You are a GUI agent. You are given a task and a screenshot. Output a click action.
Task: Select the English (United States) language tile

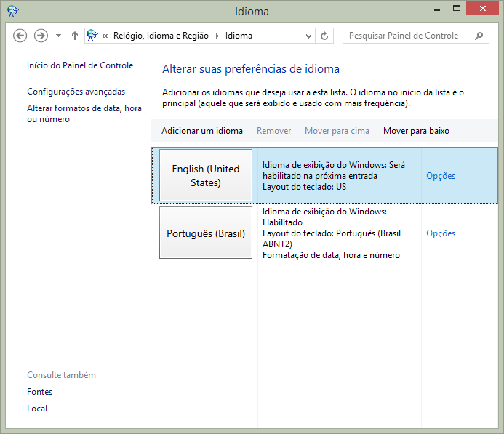tap(206, 175)
